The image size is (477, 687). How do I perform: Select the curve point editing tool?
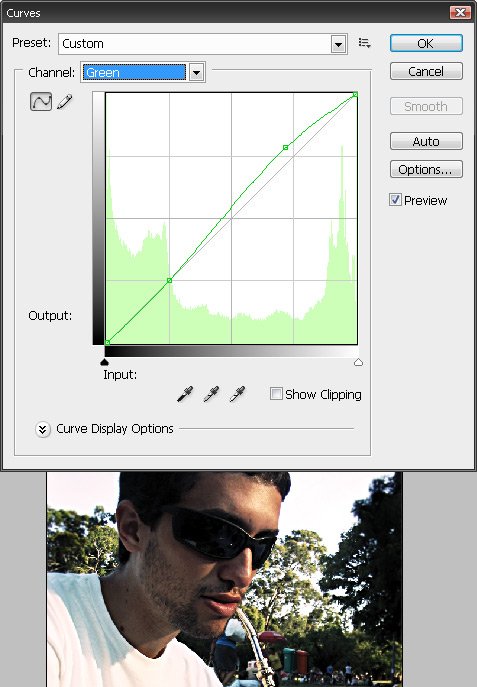click(x=41, y=102)
